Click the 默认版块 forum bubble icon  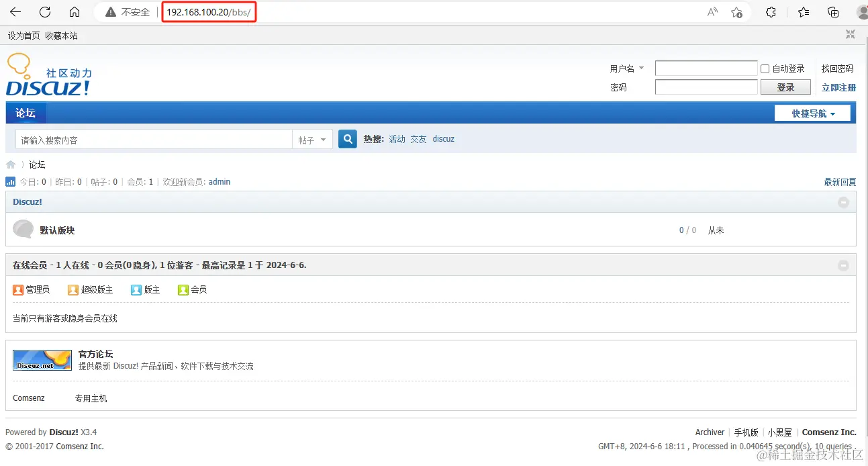point(23,230)
